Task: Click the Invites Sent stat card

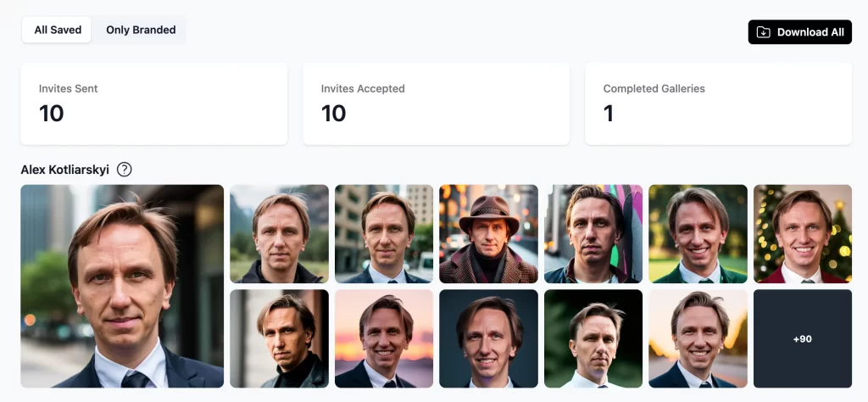Action: pyautogui.click(x=154, y=103)
